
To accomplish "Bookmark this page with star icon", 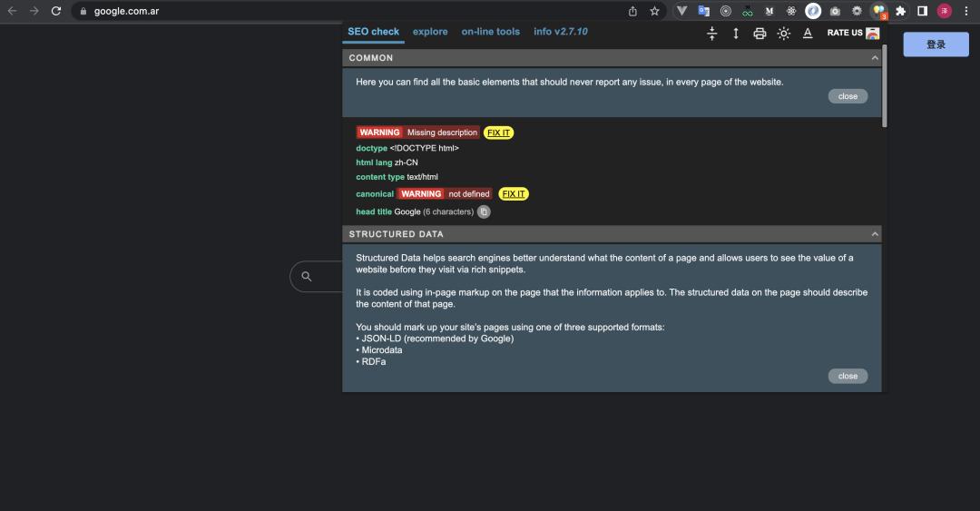I will pyautogui.click(x=654, y=11).
